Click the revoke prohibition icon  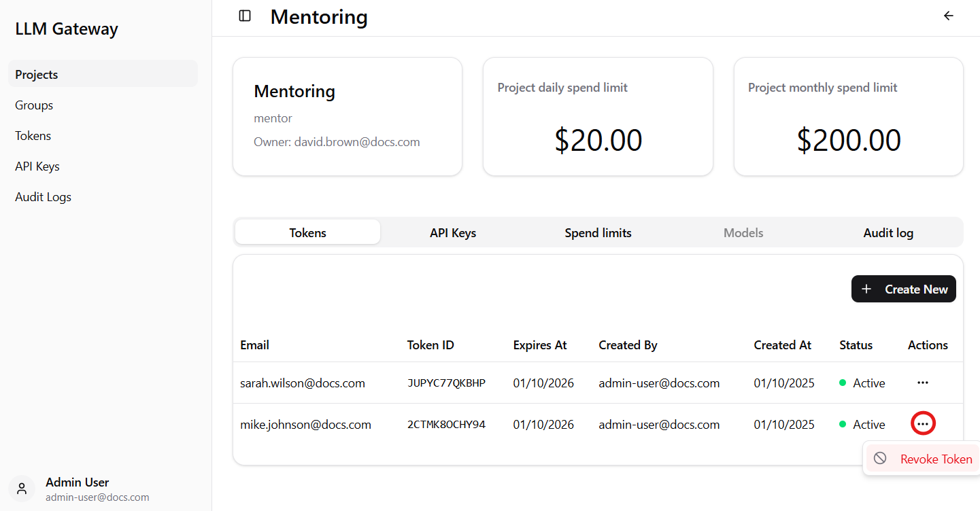[880, 458]
